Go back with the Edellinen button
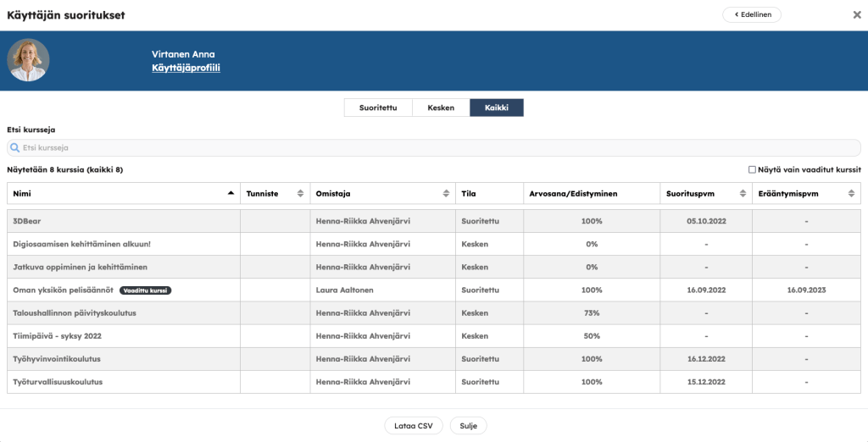Viewport: 868px width, 442px height. click(x=751, y=14)
